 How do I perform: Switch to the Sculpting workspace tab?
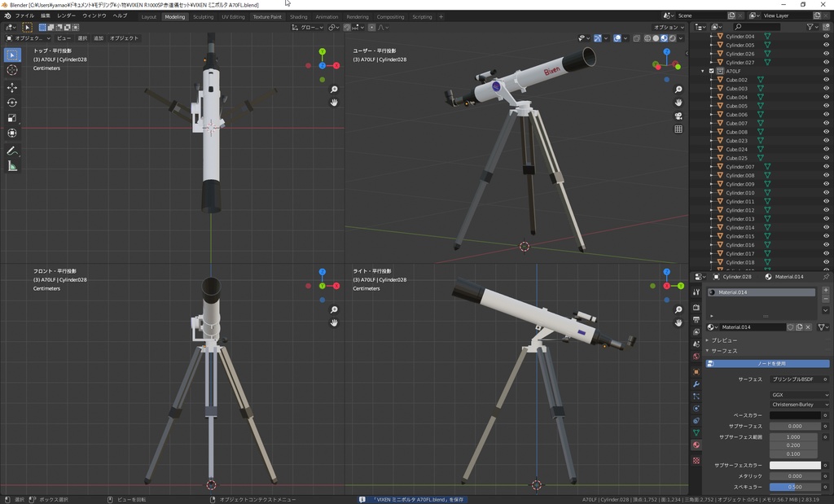tap(203, 17)
